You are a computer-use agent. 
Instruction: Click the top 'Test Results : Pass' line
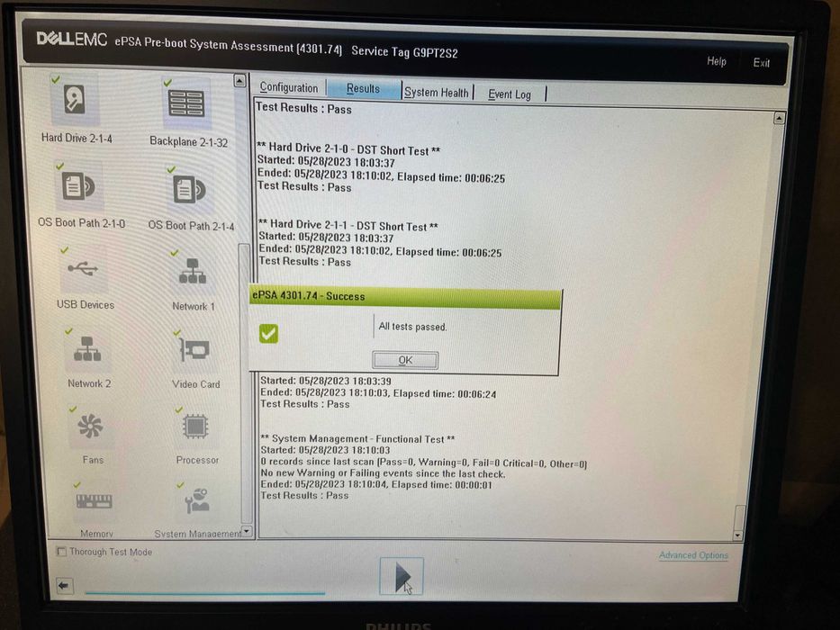[303, 108]
